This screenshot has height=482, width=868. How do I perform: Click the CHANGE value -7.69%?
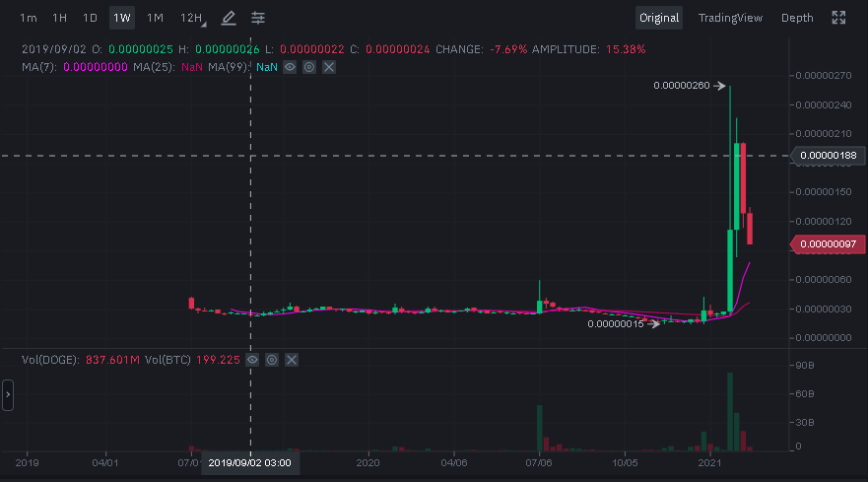508,49
